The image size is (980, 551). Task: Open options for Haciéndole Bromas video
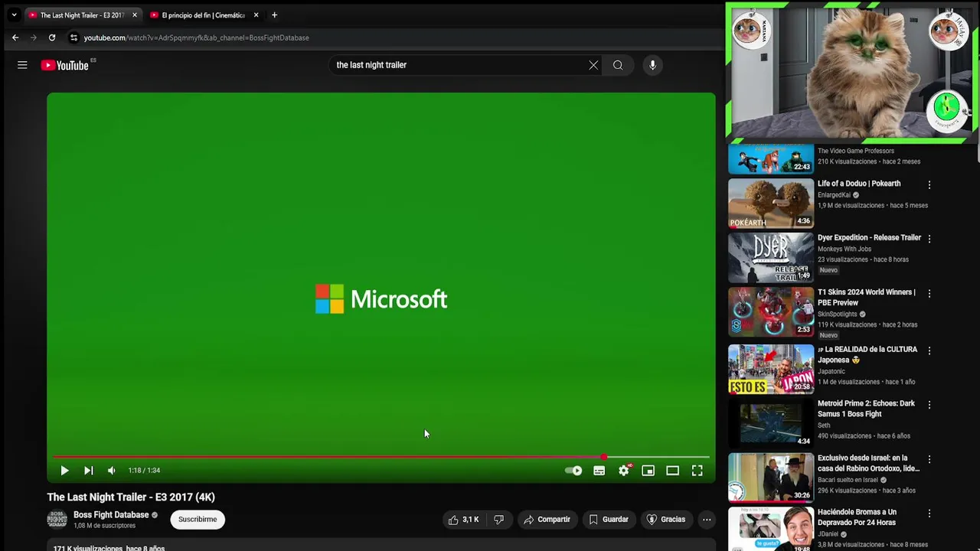[x=929, y=514]
